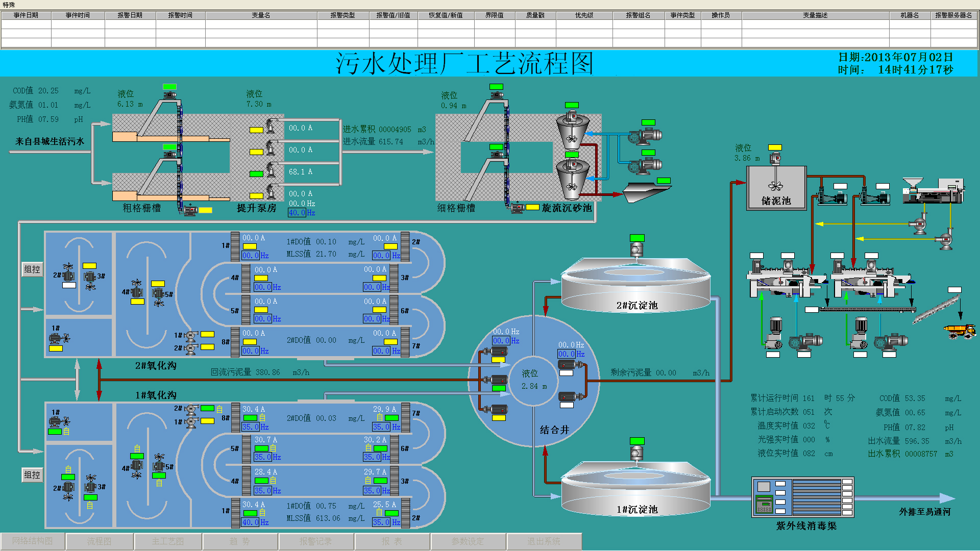The height and width of the screenshot is (551, 980).
Task: Open the 报警记录 alarm records page
Action: tap(315, 541)
